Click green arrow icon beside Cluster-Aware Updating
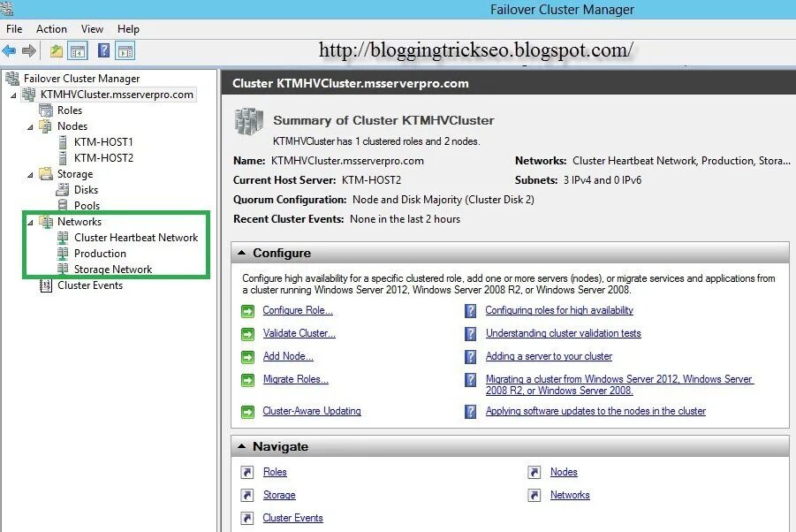The height and width of the screenshot is (532, 796). click(247, 412)
